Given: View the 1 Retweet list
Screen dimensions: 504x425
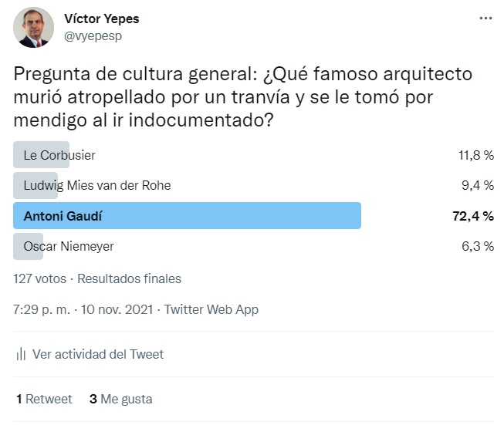Looking at the screenshot, I should [44, 399].
